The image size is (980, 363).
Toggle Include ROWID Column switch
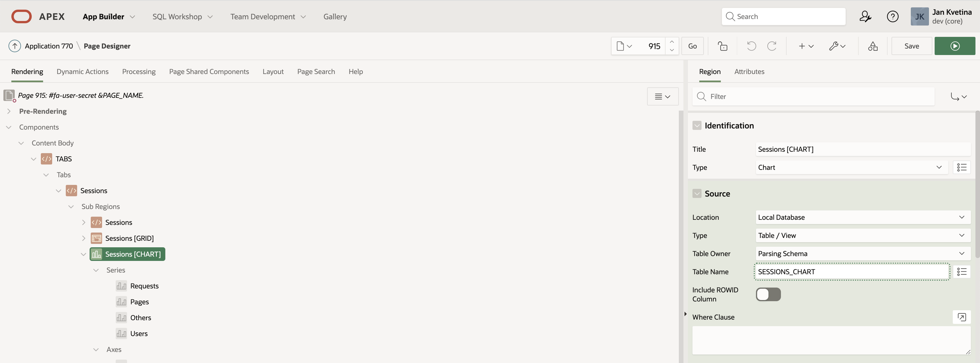tap(768, 294)
